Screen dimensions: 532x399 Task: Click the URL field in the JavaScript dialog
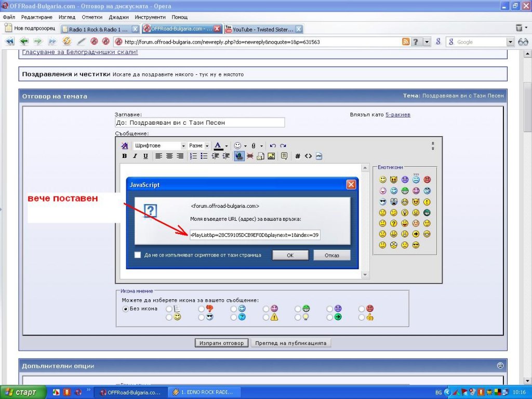pos(255,235)
